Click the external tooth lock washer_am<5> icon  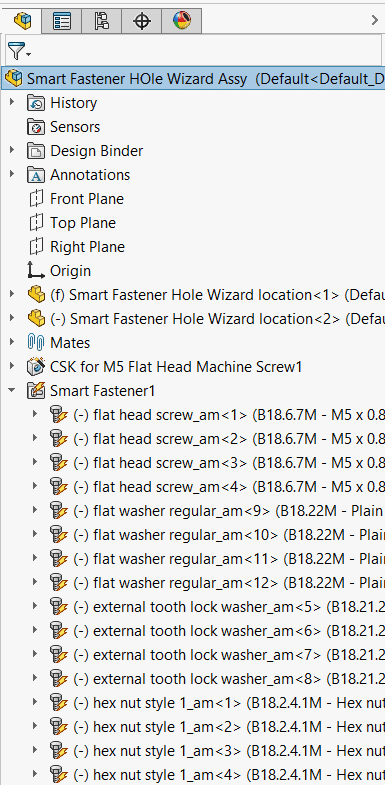point(59,607)
